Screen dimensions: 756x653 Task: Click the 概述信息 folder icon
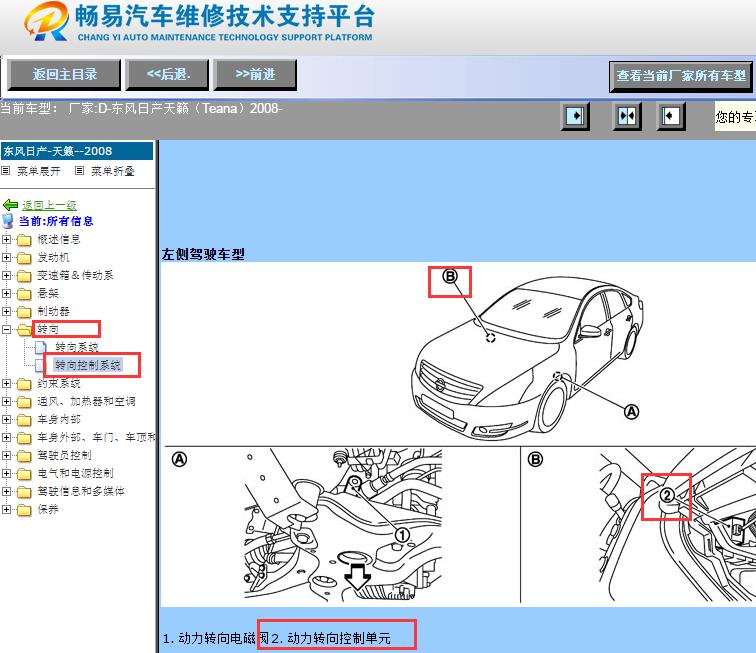click(24, 240)
